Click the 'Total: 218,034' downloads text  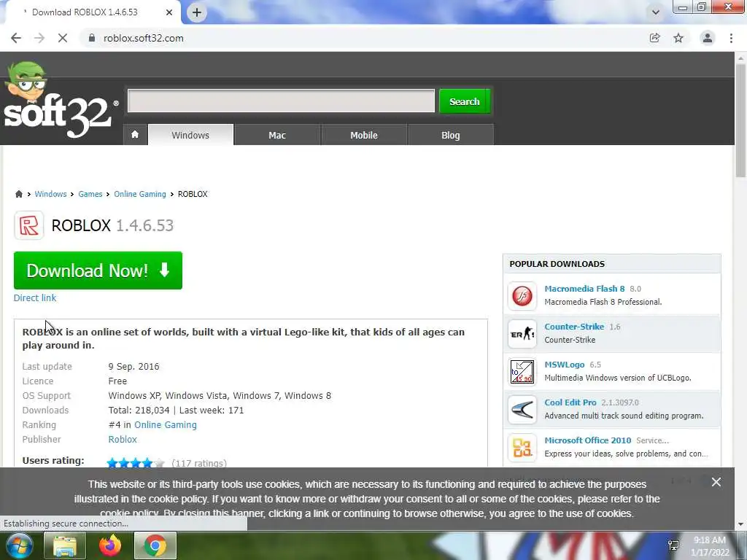(139, 410)
